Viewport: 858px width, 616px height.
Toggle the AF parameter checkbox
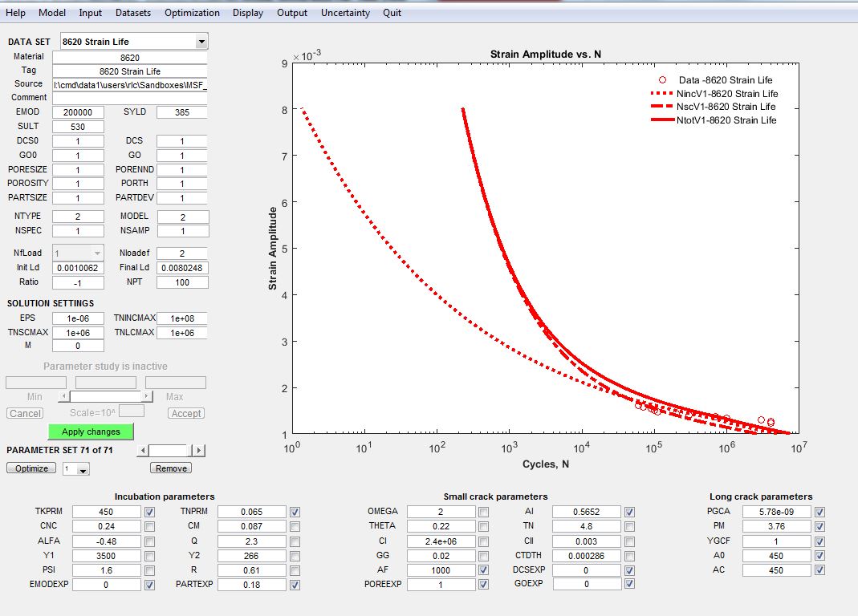(x=484, y=570)
